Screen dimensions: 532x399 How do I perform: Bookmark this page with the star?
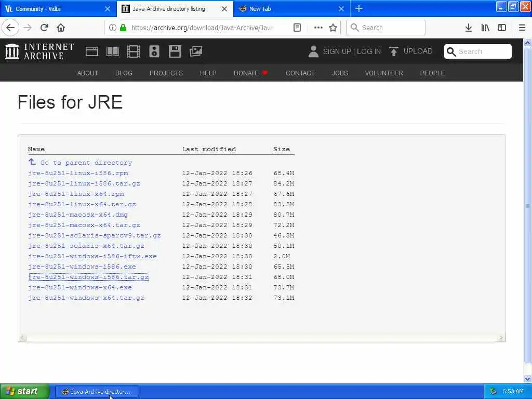click(333, 28)
